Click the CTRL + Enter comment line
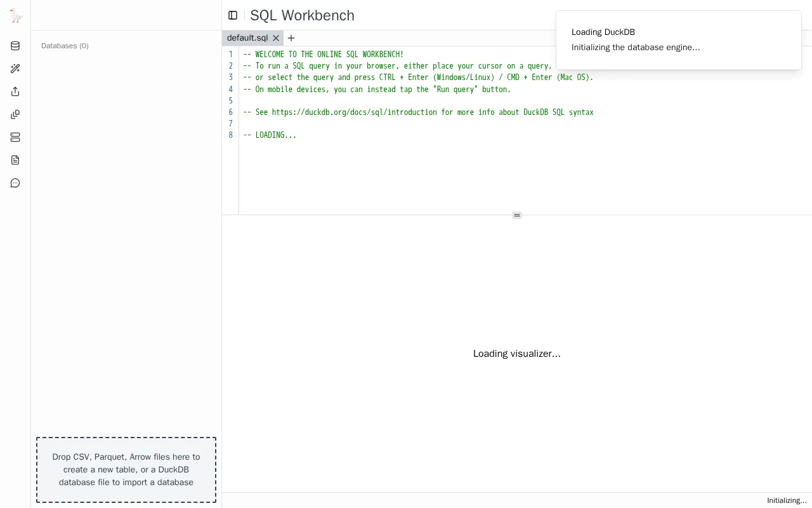 coord(419,77)
